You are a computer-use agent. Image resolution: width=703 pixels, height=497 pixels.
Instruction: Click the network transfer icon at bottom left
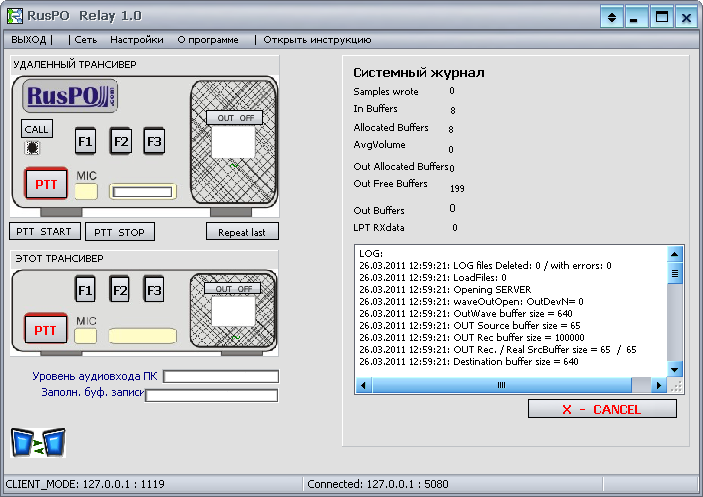point(38,442)
